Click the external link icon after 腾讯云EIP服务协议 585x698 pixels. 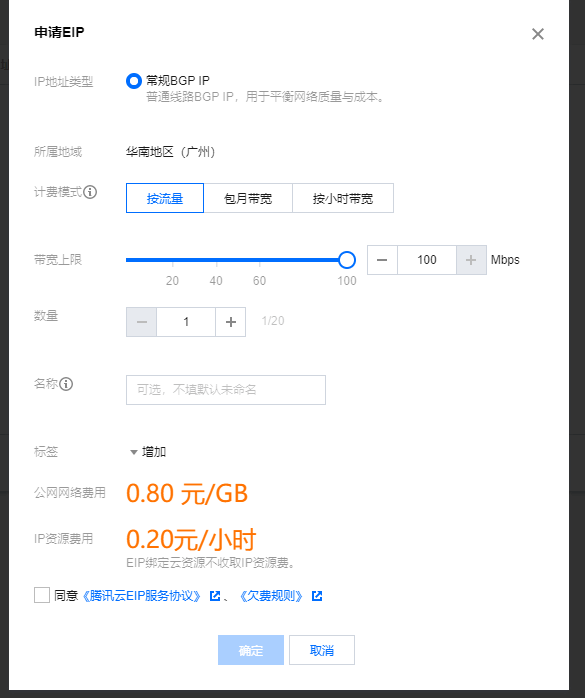click(215, 596)
